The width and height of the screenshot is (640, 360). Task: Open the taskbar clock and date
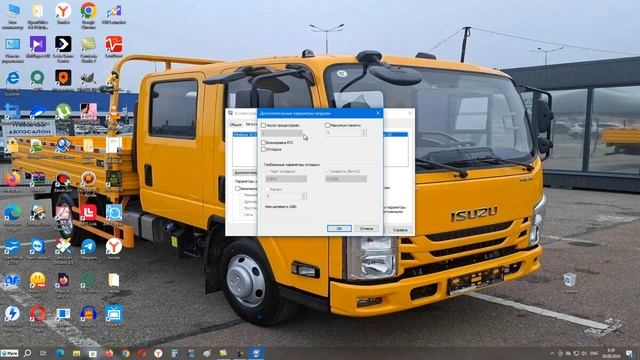point(611,353)
